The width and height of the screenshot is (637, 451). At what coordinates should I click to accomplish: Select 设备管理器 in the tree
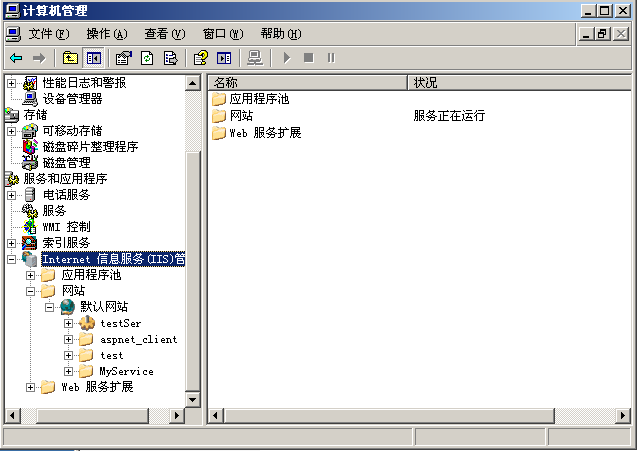72,99
